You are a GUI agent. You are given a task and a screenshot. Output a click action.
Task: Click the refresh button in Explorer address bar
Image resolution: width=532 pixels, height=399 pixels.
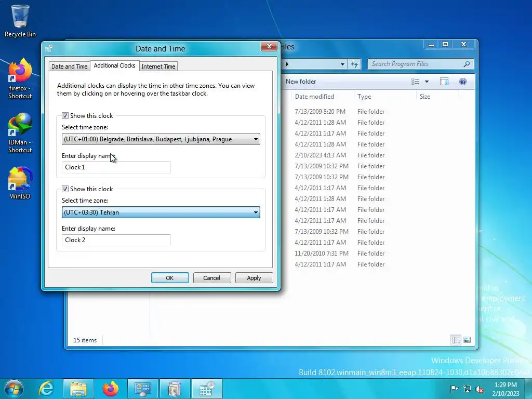click(x=354, y=64)
